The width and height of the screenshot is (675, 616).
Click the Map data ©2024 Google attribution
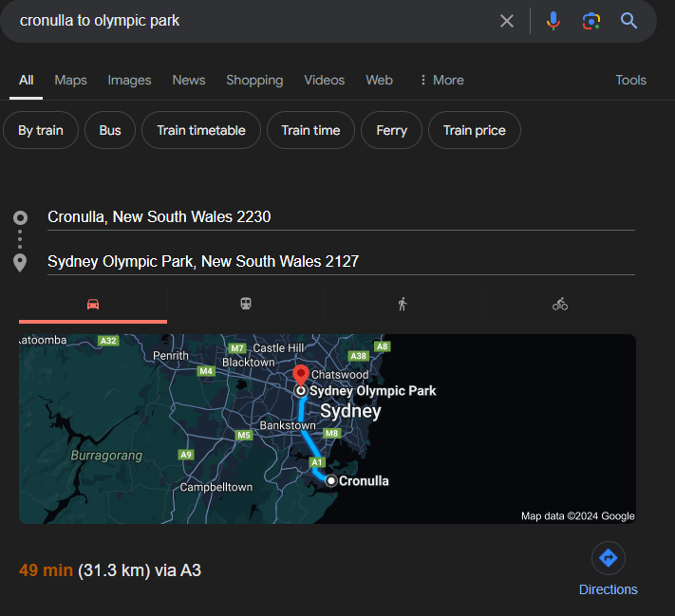coord(578,515)
